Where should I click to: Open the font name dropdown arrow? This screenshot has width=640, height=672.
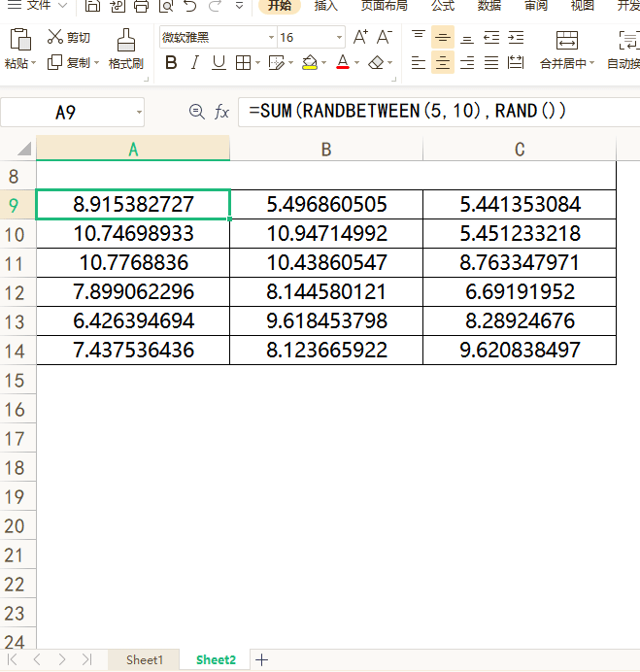pos(271,38)
